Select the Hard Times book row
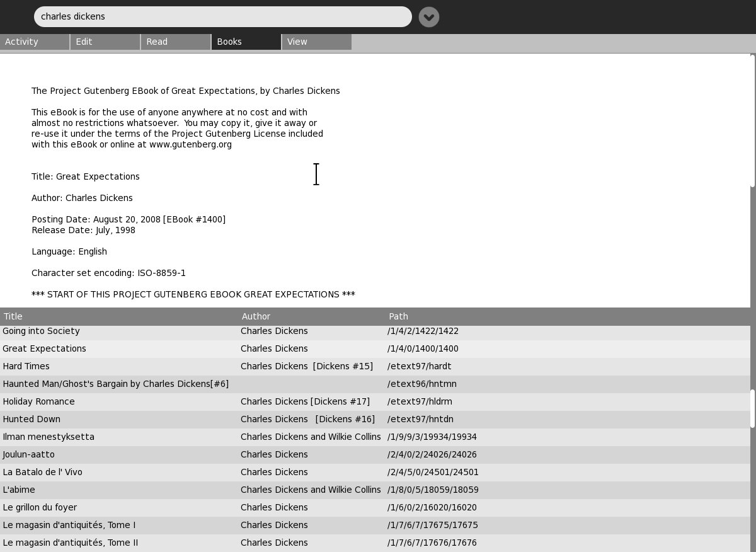 [26, 366]
